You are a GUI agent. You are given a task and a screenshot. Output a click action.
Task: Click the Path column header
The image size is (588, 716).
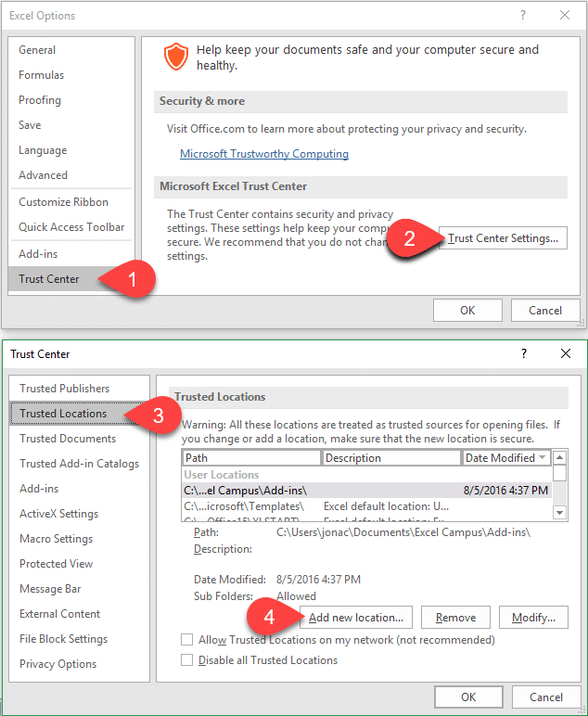250,457
